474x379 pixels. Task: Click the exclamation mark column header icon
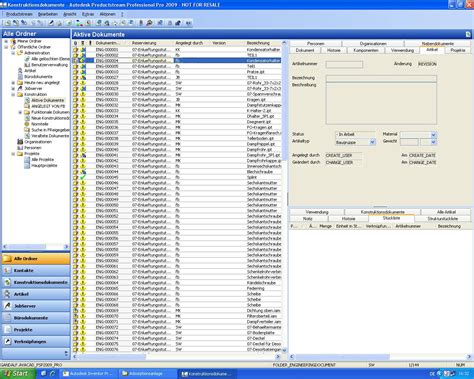(90, 43)
